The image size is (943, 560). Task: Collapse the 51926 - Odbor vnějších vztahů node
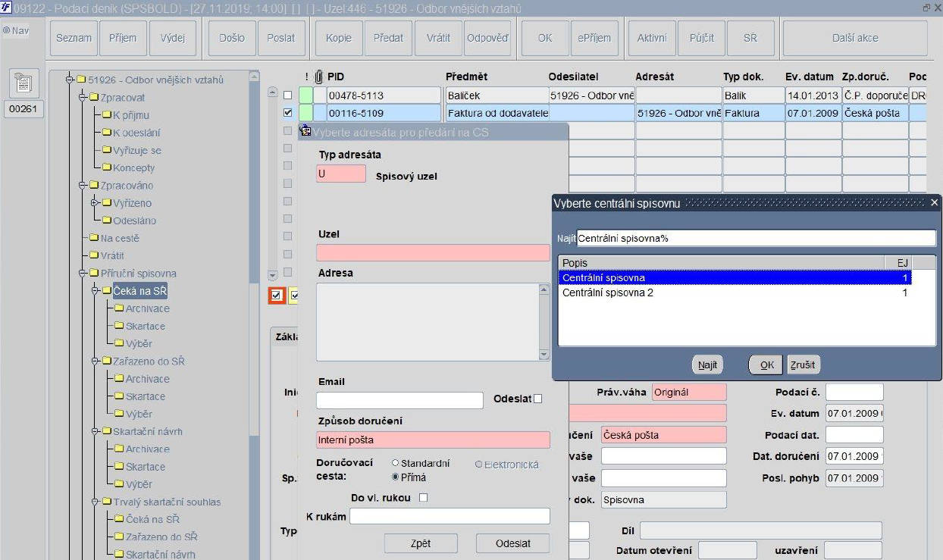[x=70, y=80]
